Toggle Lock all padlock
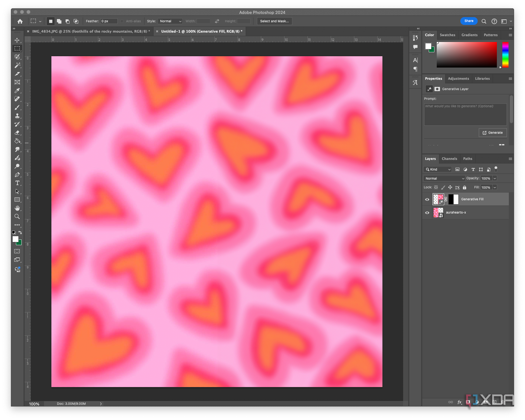 465,187
